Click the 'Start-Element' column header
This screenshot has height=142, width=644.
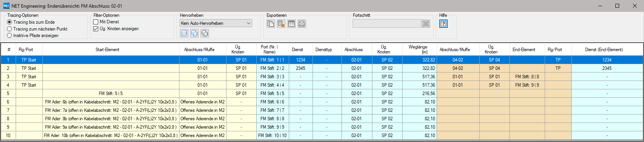pyautogui.click(x=111, y=50)
